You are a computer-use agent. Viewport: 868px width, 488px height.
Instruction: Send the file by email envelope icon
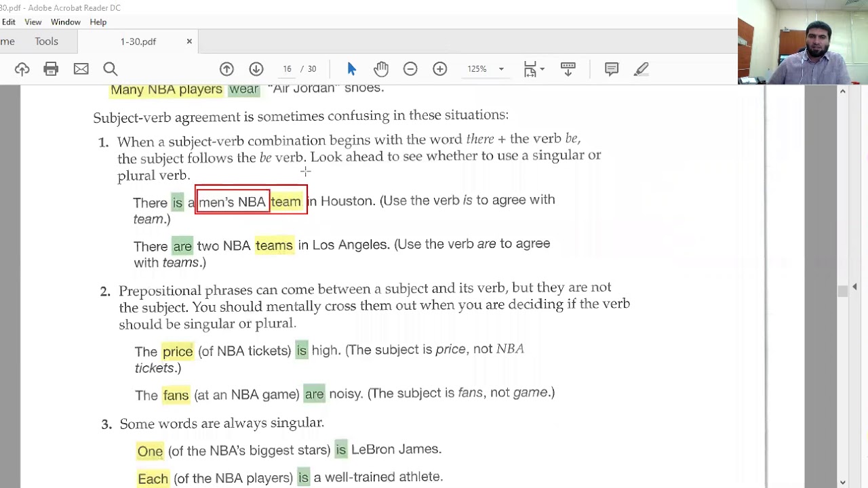pyautogui.click(x=81, y=68)
